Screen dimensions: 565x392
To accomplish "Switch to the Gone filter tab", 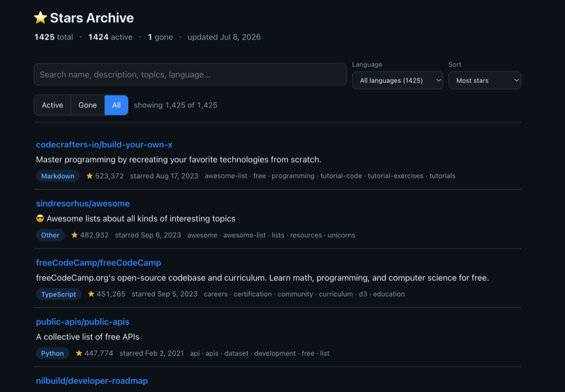I will (87, 105).
